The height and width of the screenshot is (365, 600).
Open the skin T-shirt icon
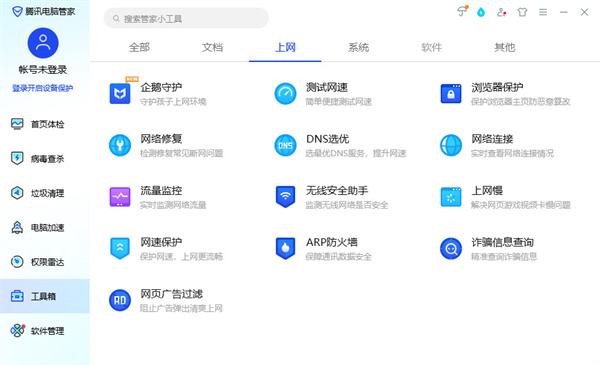click(x=522, y=12)
